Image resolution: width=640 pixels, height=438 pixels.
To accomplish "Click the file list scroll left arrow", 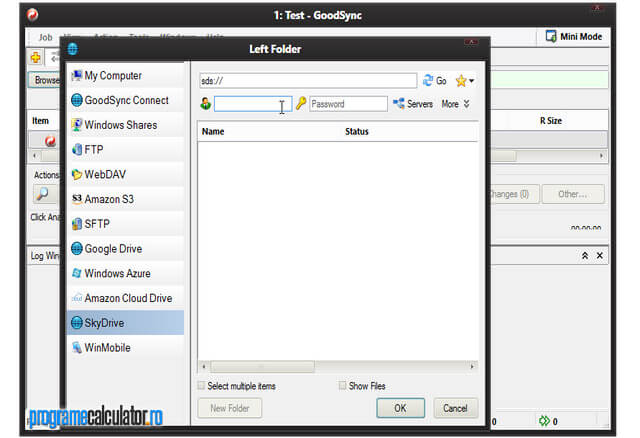I will click(204, 367).
